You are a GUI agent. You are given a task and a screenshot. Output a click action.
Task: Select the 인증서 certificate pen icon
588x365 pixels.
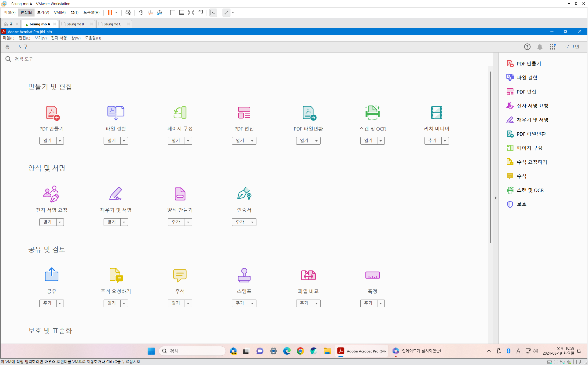click(244, 194)
